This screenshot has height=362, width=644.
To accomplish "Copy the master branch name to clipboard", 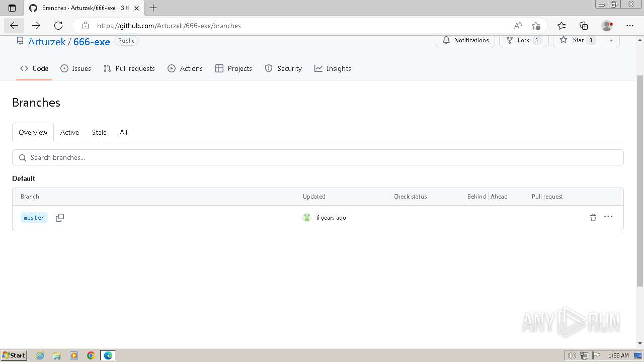I will pyautogui.click(x=60, y=218).
